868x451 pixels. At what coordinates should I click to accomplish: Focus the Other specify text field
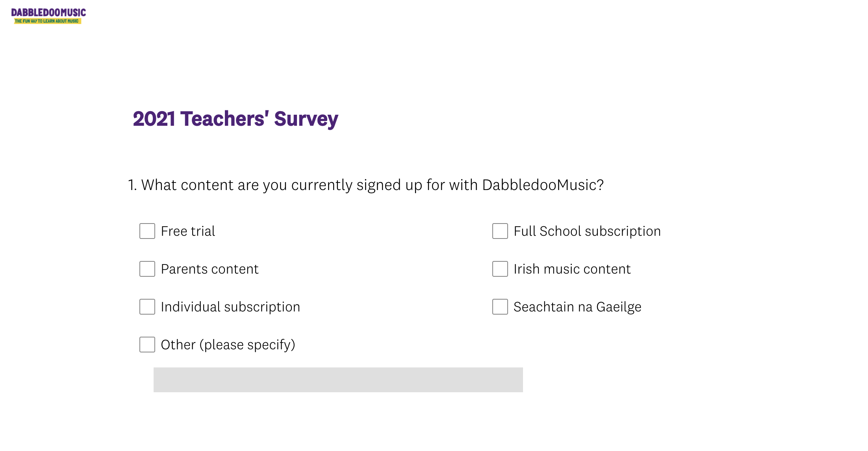(x=338, y=380)
